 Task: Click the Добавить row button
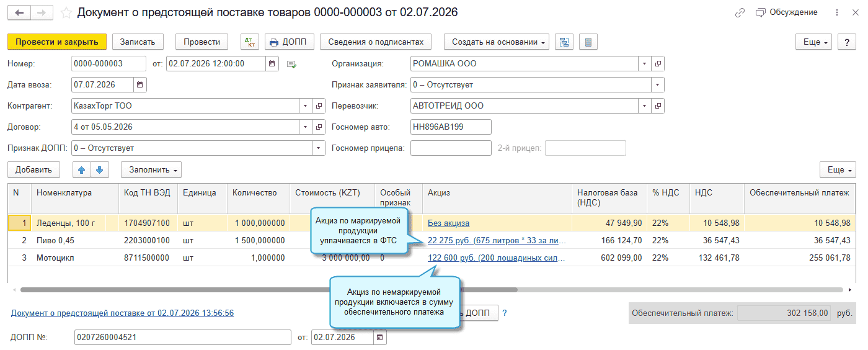pyautogui.click(x=33, y=169)
